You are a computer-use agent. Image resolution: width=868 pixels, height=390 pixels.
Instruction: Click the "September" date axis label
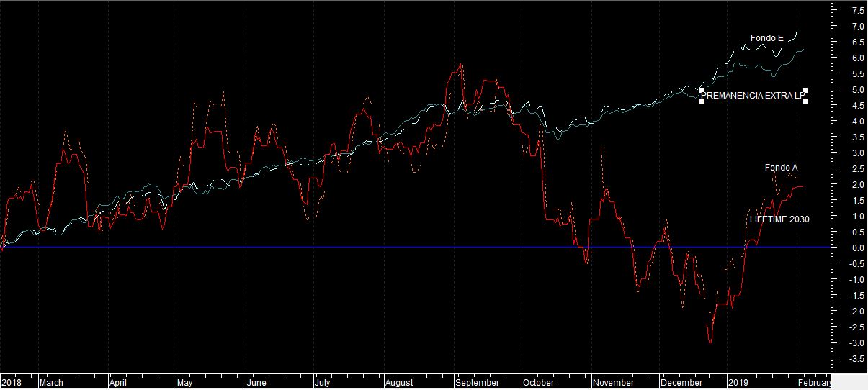pyautogui.click(x=477, y=383)
